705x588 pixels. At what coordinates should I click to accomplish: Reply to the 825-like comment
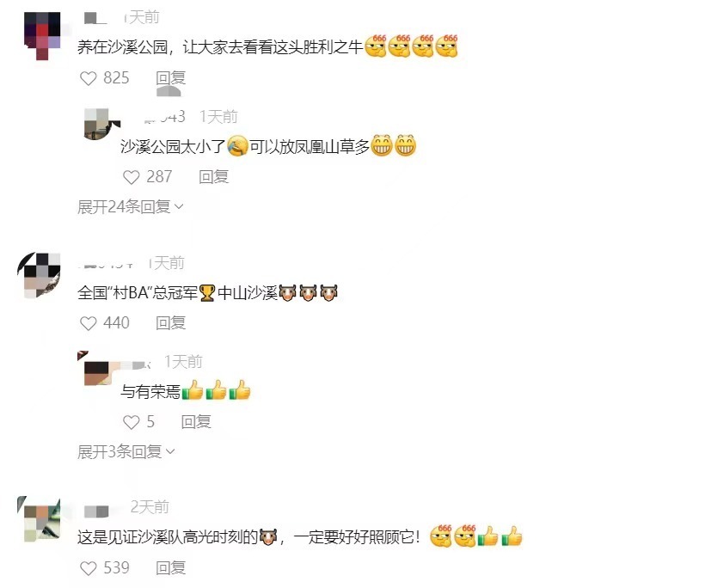[171, 78]
